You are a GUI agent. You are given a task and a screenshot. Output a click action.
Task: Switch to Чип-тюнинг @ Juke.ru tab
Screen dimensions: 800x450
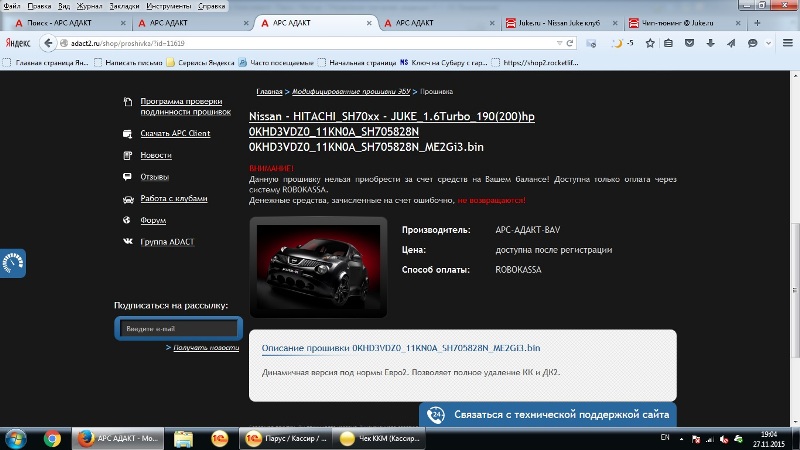pyautogui.click(x=678, y=23)
